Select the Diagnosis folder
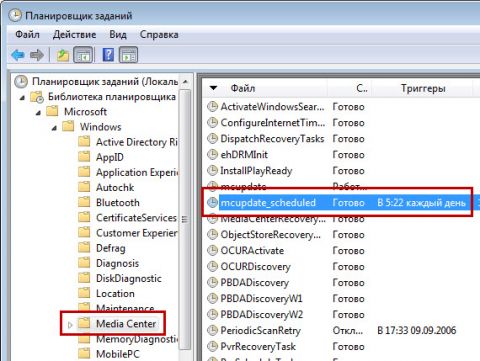Viewport: 480px width, 361px height. point(117,263)
